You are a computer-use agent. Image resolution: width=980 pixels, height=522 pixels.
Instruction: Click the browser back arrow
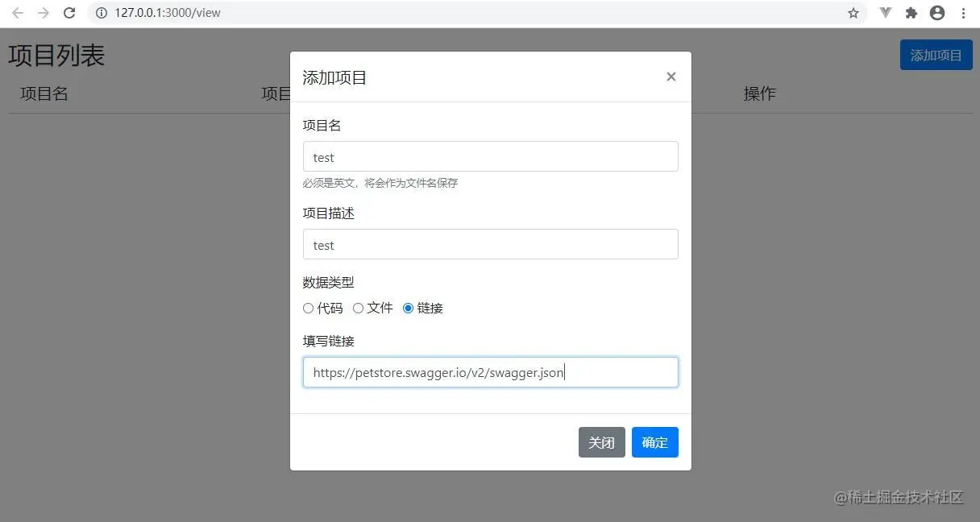pyautogui.click(x=18, y=13)
